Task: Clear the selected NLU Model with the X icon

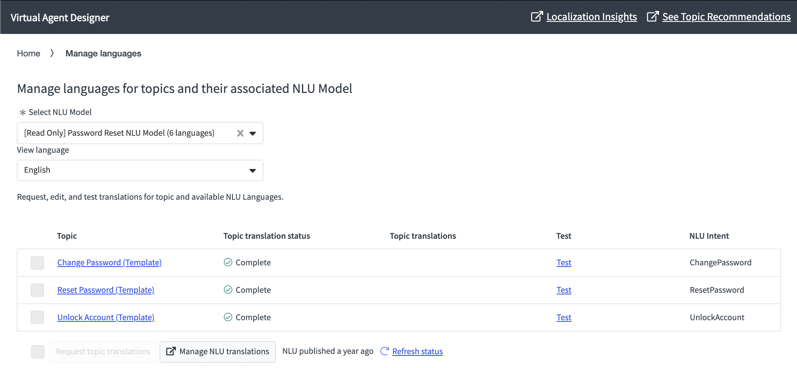Action: tap(240, 133)
